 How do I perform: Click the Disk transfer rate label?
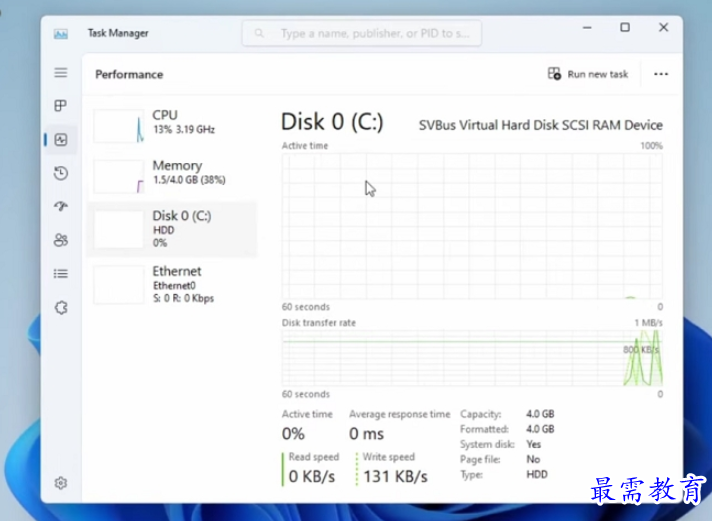pyautogui.click(x=319, y=323)
